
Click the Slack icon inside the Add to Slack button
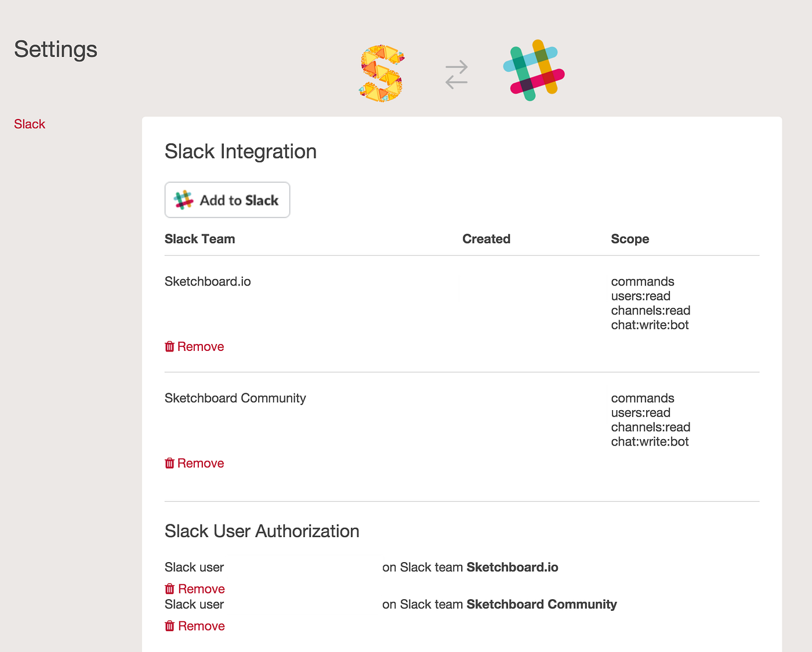tap(183, 200)
